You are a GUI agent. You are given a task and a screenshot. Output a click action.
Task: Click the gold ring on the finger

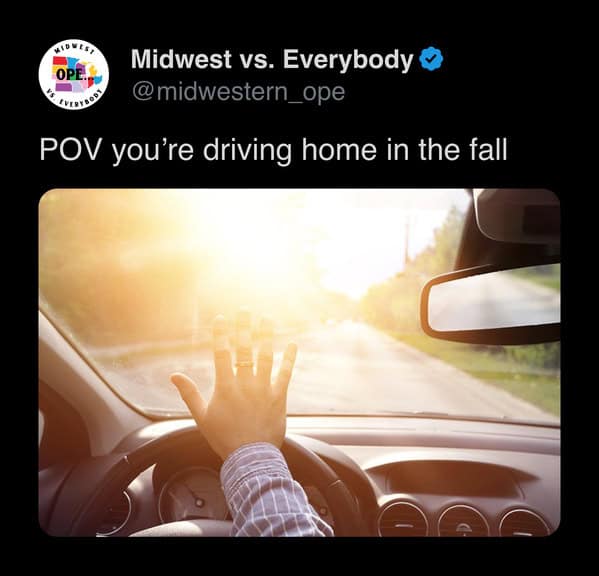pyautogui.click(x=244, y=364)
